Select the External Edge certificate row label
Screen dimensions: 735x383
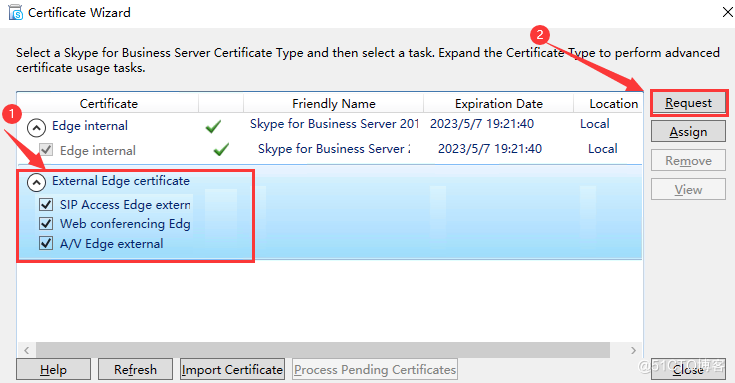pyautogui.click(x=121, y=180)
